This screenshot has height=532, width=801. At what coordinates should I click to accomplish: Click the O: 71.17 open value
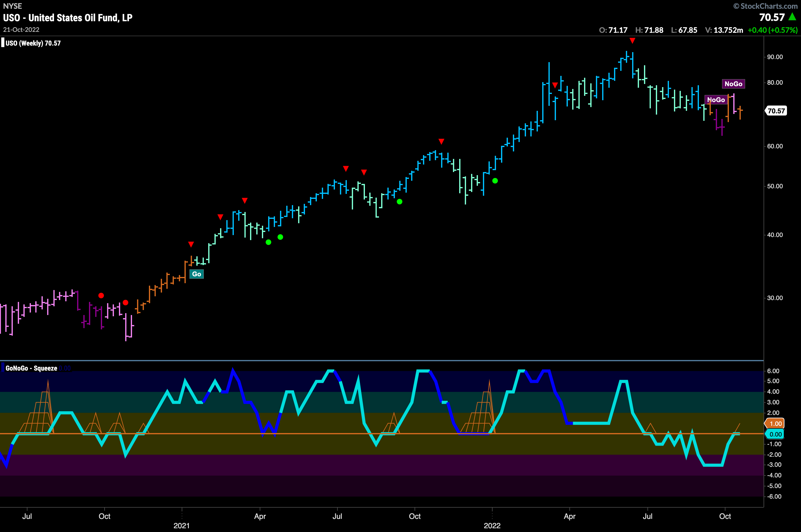coord(613,30)
